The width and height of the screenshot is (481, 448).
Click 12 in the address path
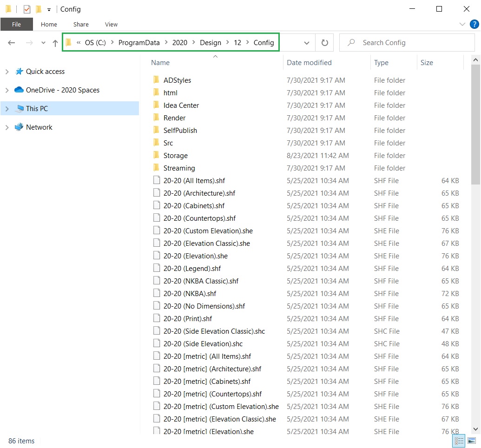[237, 43]
